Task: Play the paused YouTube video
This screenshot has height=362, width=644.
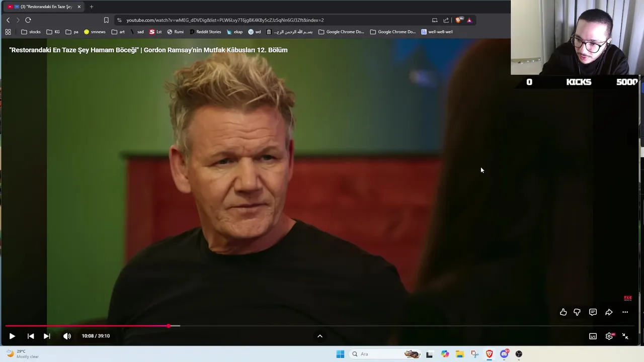Action: click(x=12, y=336)
